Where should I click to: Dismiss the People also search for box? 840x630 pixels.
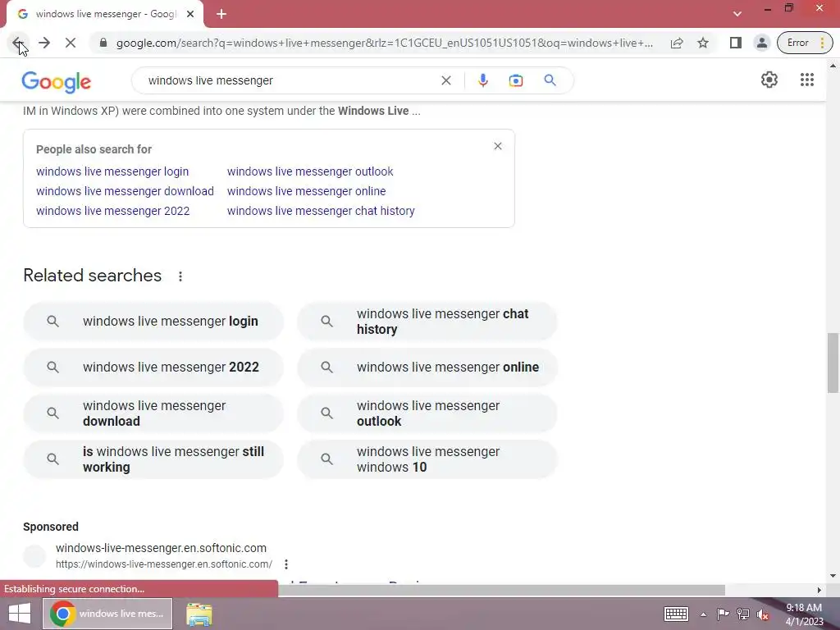pyautogui.click(x=498, y=146)
